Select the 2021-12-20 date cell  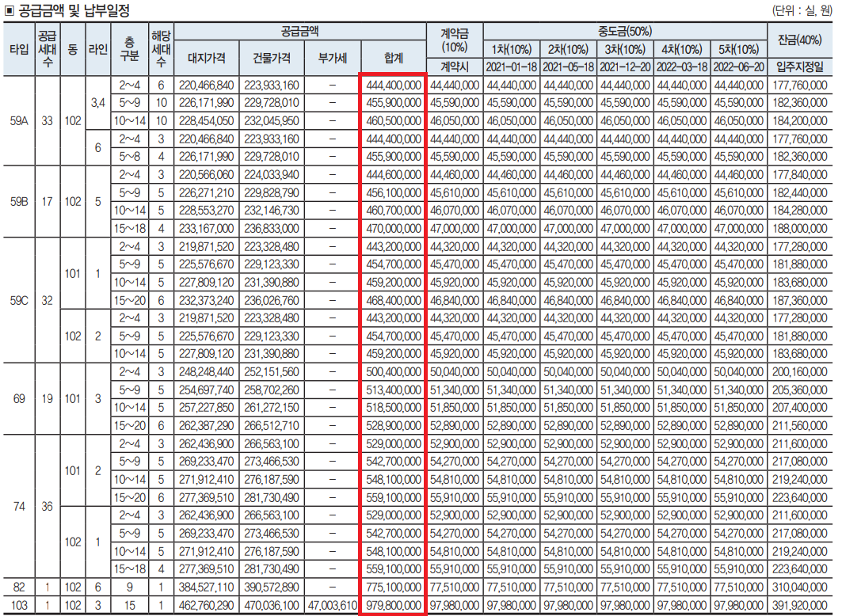point(625,67)
